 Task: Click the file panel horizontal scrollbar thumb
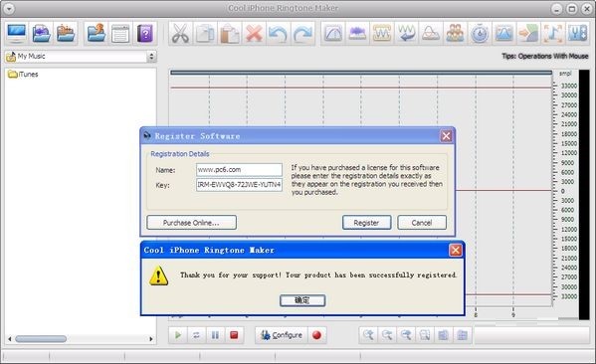41,339
